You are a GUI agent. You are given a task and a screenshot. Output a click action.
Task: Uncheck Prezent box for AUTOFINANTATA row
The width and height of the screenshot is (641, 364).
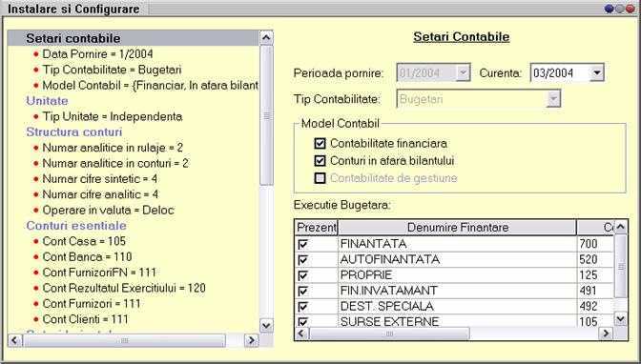tap(303, 260)
